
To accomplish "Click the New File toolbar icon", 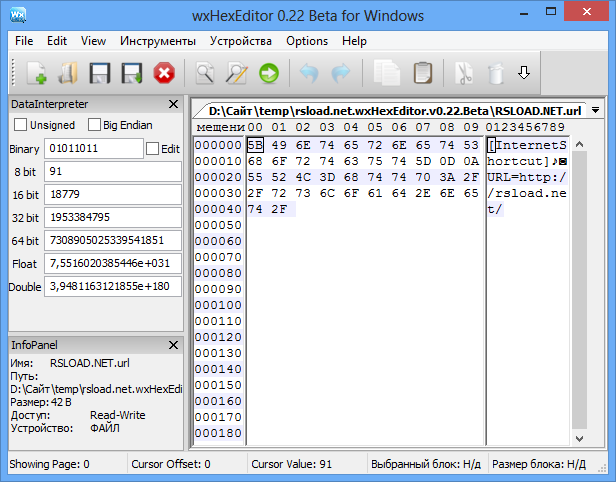I will tap(37, 73).
